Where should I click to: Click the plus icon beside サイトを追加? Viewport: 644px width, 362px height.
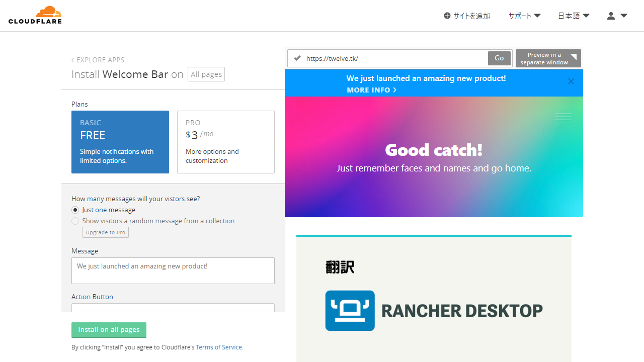[447, 16]
